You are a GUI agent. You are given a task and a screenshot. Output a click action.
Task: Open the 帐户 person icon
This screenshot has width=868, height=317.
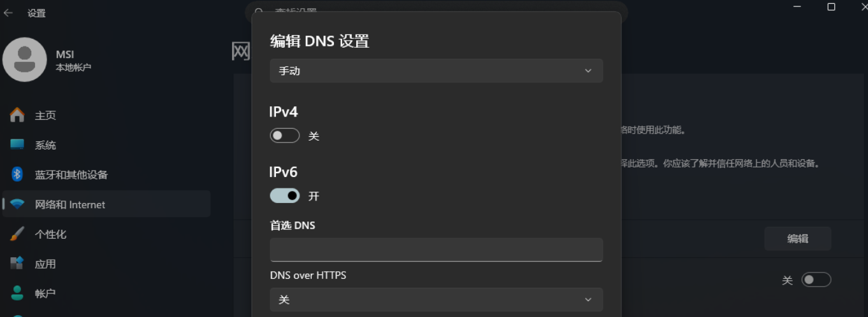[17, 293]
